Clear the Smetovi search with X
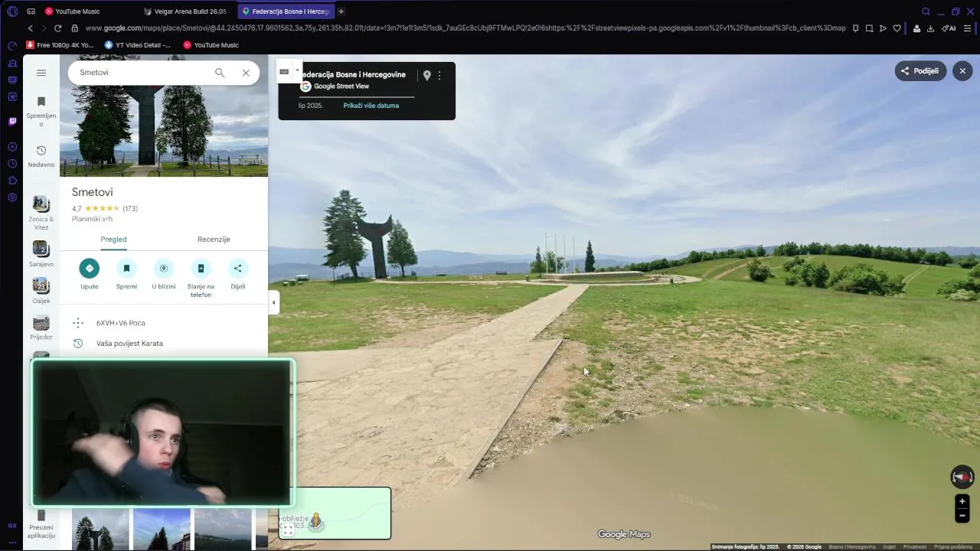Image resolution: width=980 pixels, height=551 pixels. coord(246,73)
